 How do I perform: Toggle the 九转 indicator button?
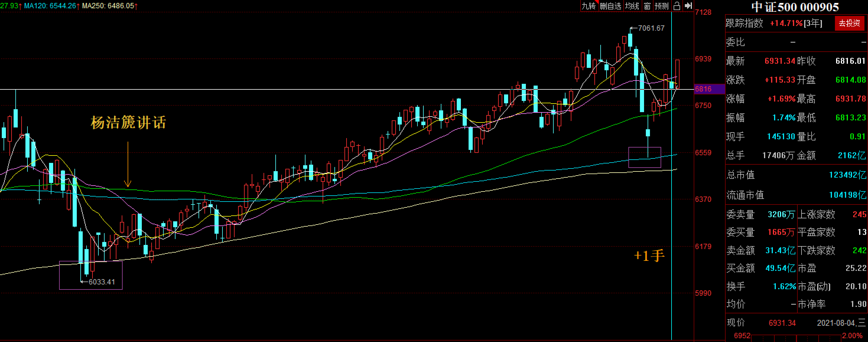(589, 6)
